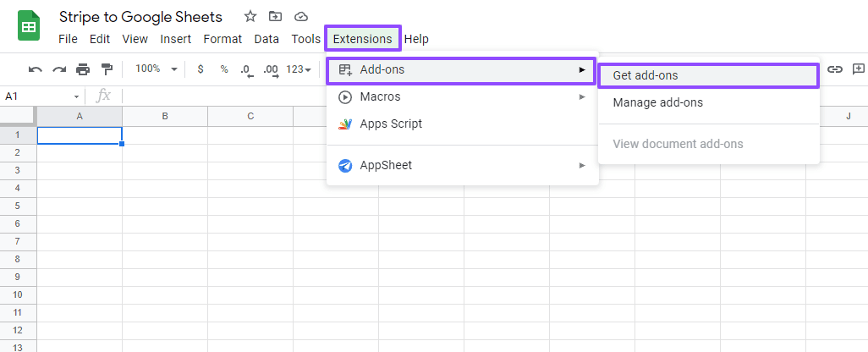
Task: Open the Google Sheets home logo
Action: pyautogui.click(x=30, y=26)
